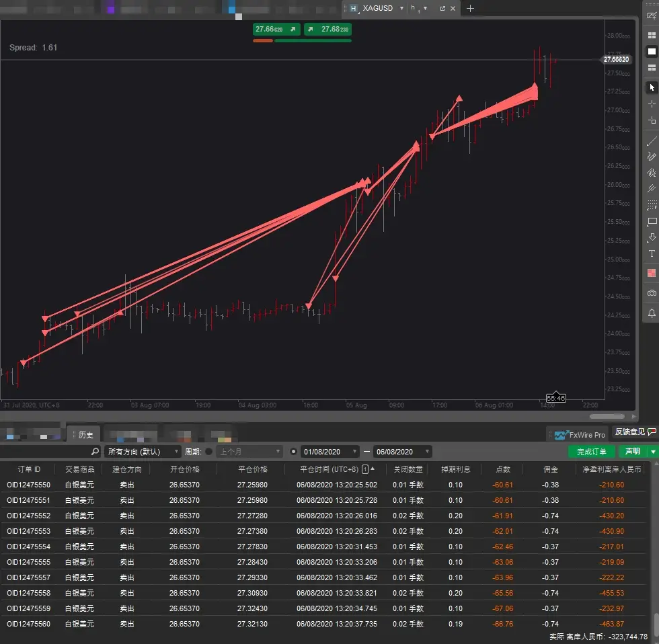Image resolution: width=659 pixels, height=644 pixels.
Task: Select the custom date range radio button
Action: pos(293,452)
